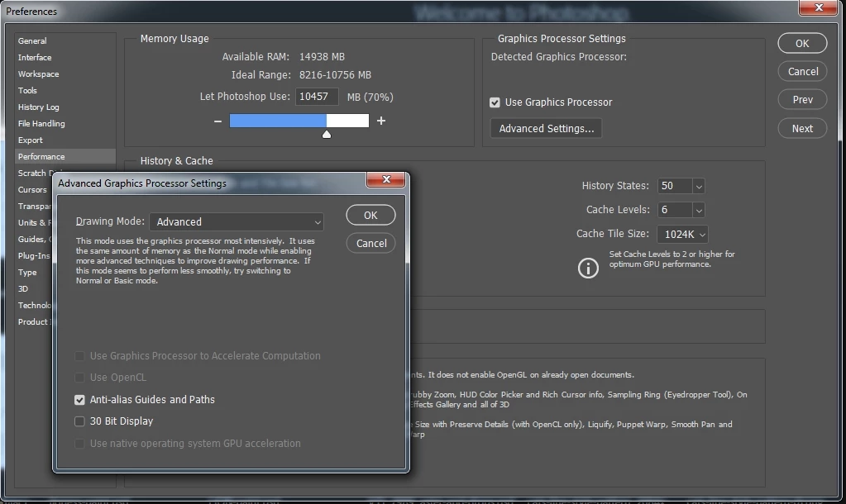Click the Let Photoshop Use input field

[x=317, y=97]
